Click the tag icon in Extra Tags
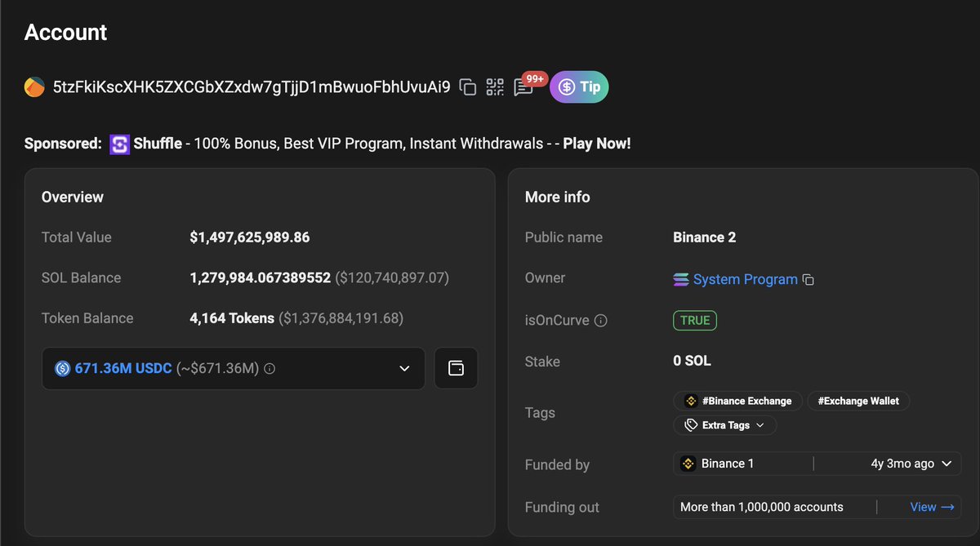Screen dimensions: 980x546 click(692, 425)
